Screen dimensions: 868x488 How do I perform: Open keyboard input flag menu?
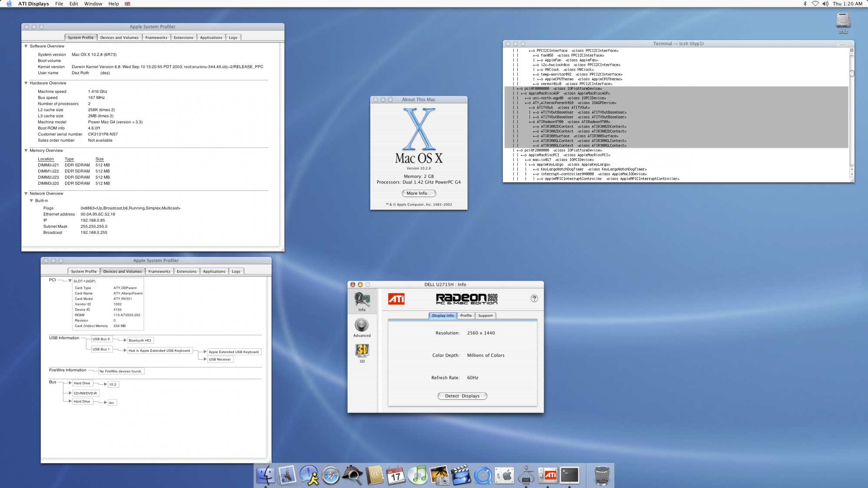coord(127,3)
